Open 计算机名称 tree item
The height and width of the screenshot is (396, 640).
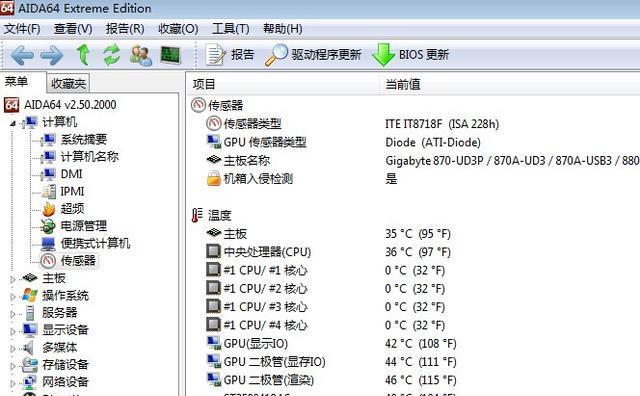89,157
